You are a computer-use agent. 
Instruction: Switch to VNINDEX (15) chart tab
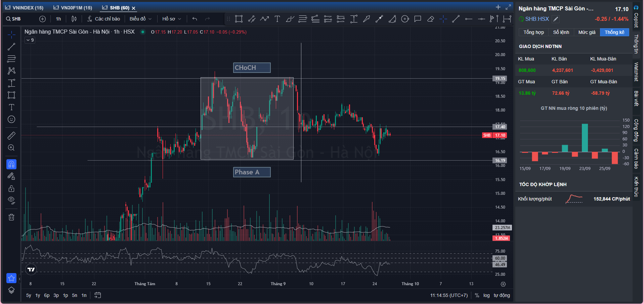pos(24,8)
